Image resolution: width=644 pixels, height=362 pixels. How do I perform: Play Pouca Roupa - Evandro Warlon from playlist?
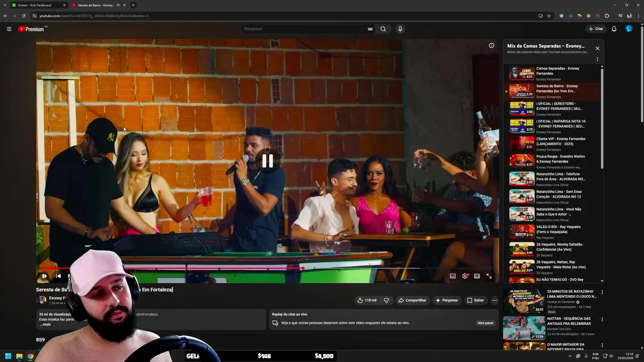pyautogui.click(x=552, y=161)
